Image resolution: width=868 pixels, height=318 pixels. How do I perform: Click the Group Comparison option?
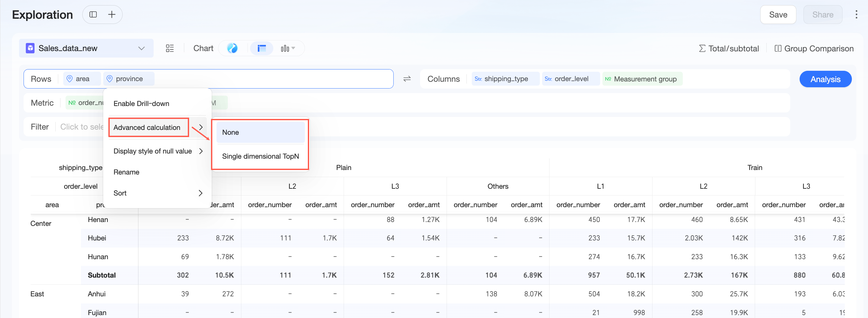click(x=813, y=48)
